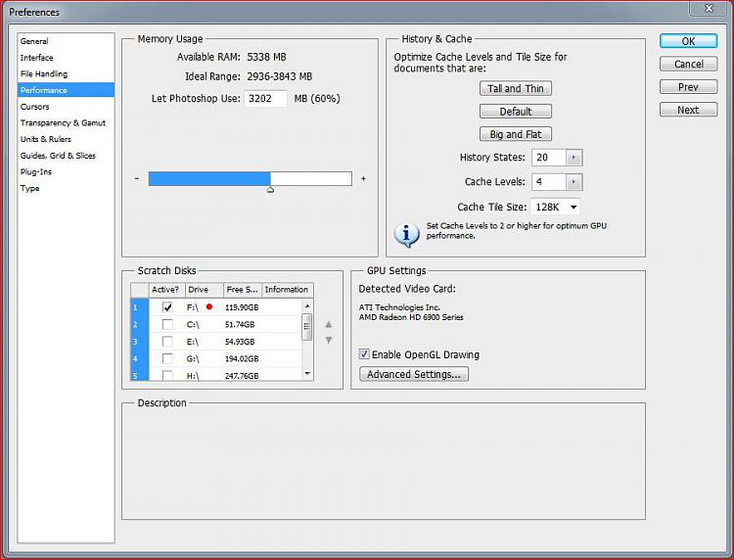Click scratch disks scrollbar down arrow
Viewport: 734px width, 560px height.
307,374
